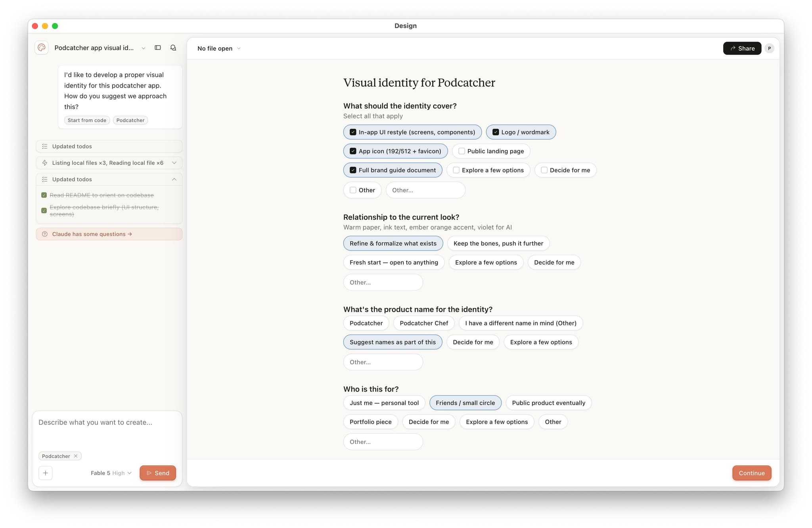Click the Start from code tag
812x528 pixels.
pos(87,121)
